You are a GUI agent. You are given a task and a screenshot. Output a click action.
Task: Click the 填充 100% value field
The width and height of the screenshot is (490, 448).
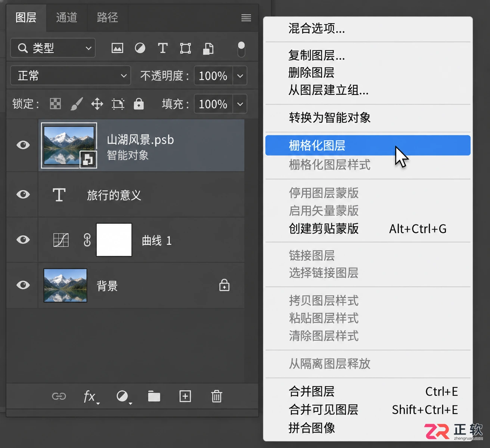coord(213,104)
